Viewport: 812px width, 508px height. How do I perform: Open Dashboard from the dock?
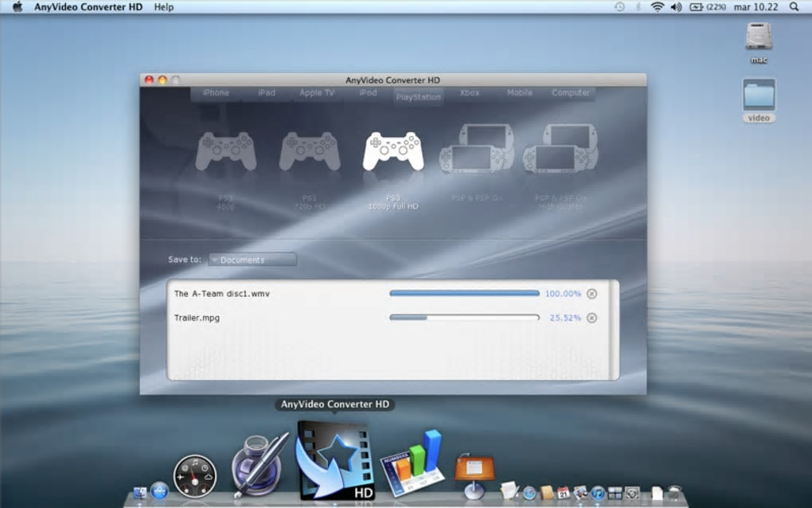[195, 476]
